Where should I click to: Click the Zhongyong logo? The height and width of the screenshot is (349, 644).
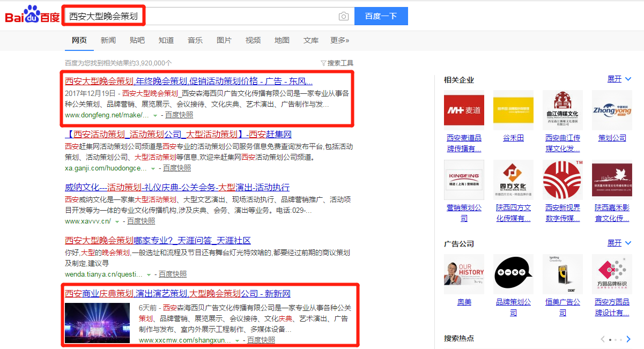[x=612, y=110]
